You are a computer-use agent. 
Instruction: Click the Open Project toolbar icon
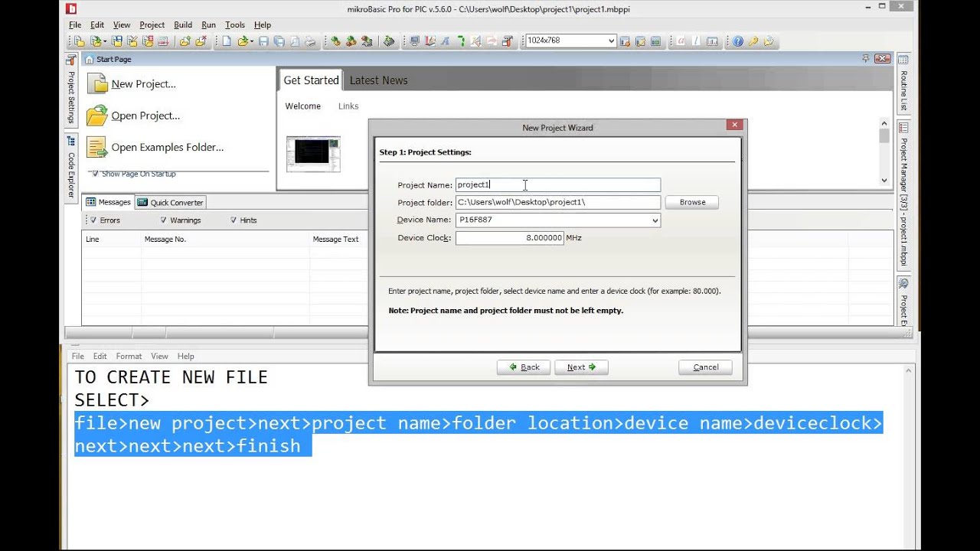coord(95,41)
